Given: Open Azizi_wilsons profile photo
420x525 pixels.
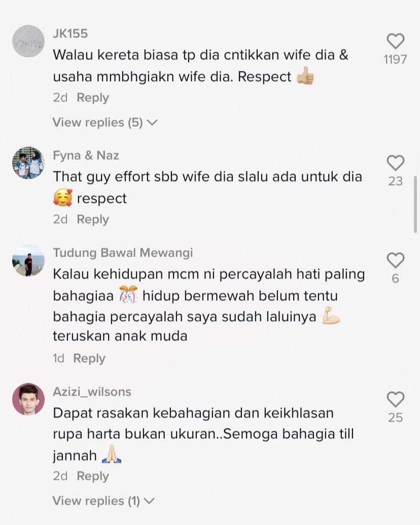Looking at the screenshot, I should [x=28, y=399].
